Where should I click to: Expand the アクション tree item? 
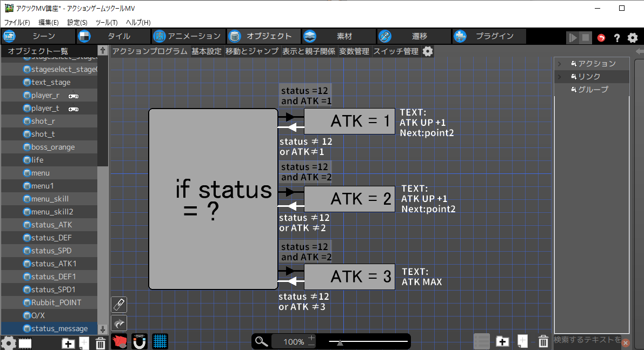[560, 64]
